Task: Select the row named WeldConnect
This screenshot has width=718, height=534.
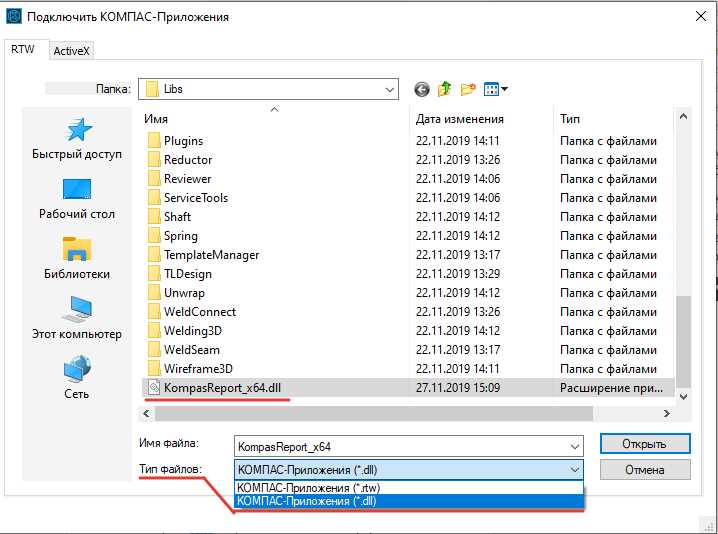Action: pyautogui.click(x=407, y=312)
